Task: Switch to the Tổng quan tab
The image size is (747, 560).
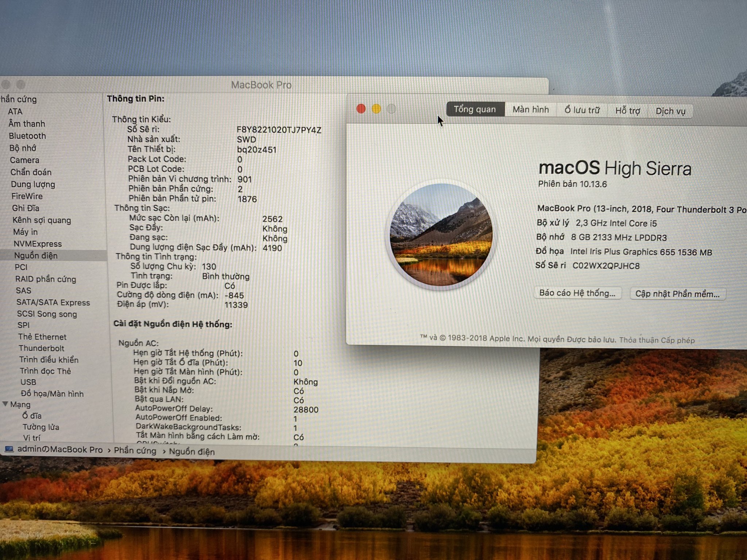Action: pyautogui.click(x=475, y=109)
